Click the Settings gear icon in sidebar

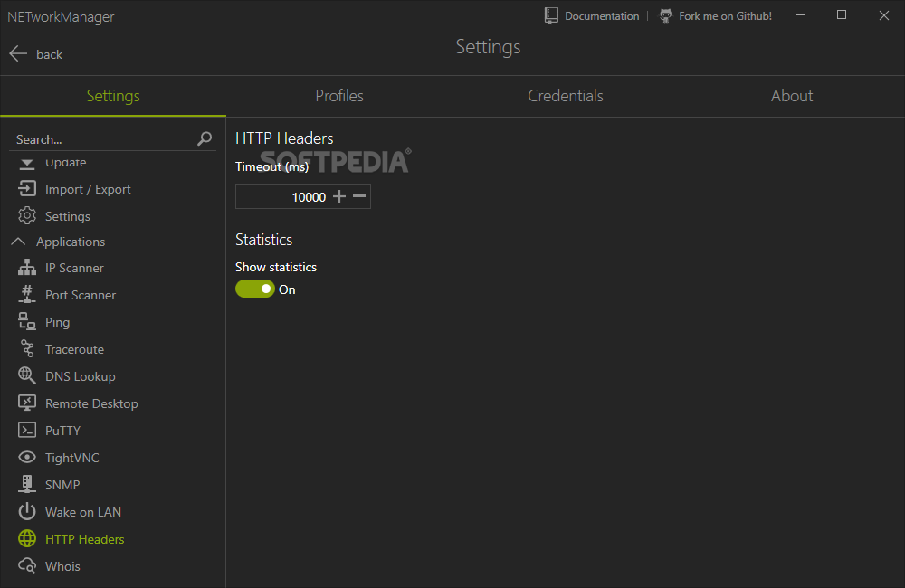click(x=27, y=216)
